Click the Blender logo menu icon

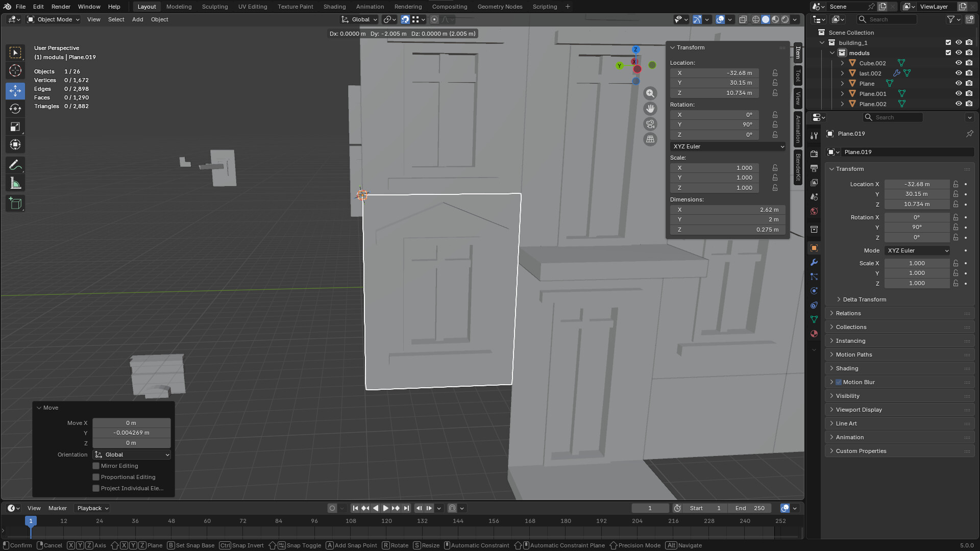click(x=7, y=7)
